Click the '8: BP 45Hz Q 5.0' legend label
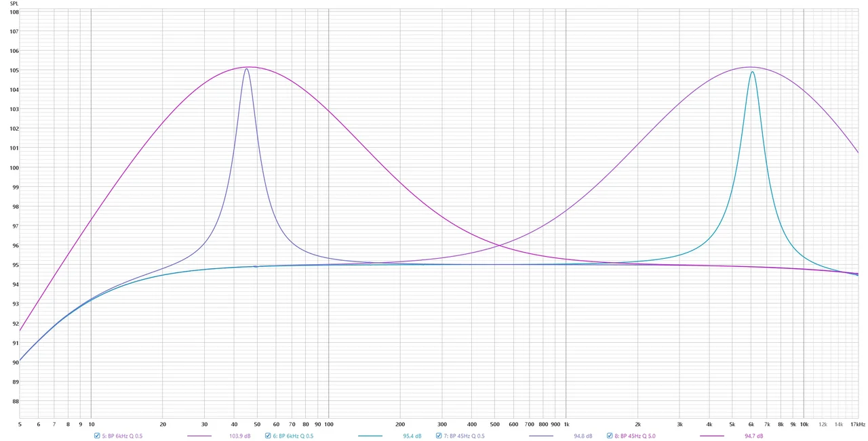 point(635,436)
